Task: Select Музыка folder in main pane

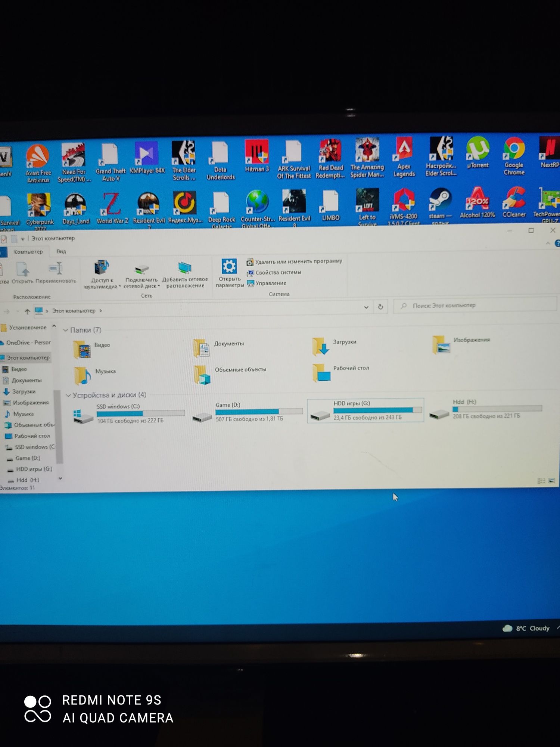Action: [95, 375]
